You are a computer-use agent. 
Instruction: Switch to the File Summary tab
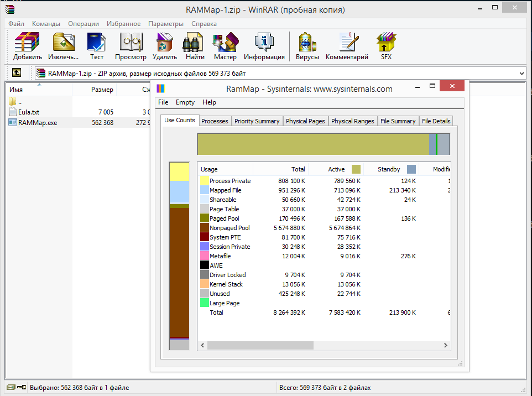[x=398, y=121]
